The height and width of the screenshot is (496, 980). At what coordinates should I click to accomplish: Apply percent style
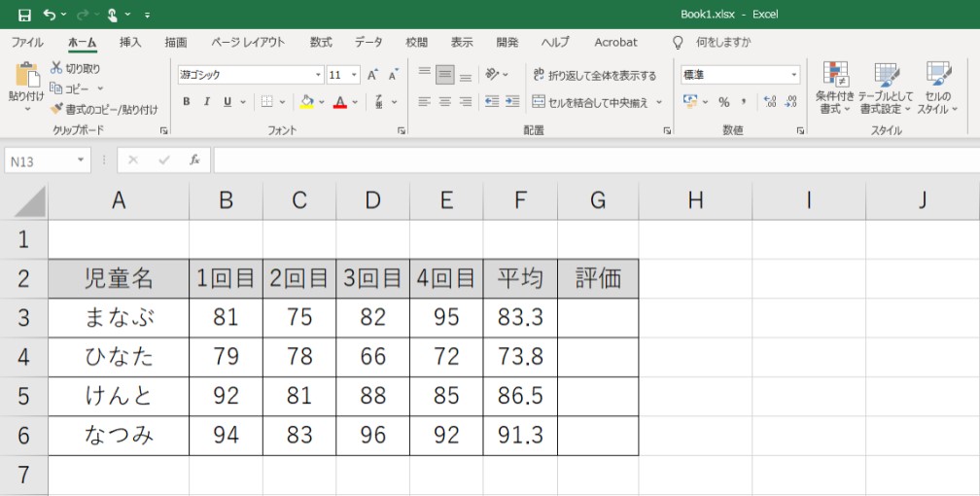point(723,102)
